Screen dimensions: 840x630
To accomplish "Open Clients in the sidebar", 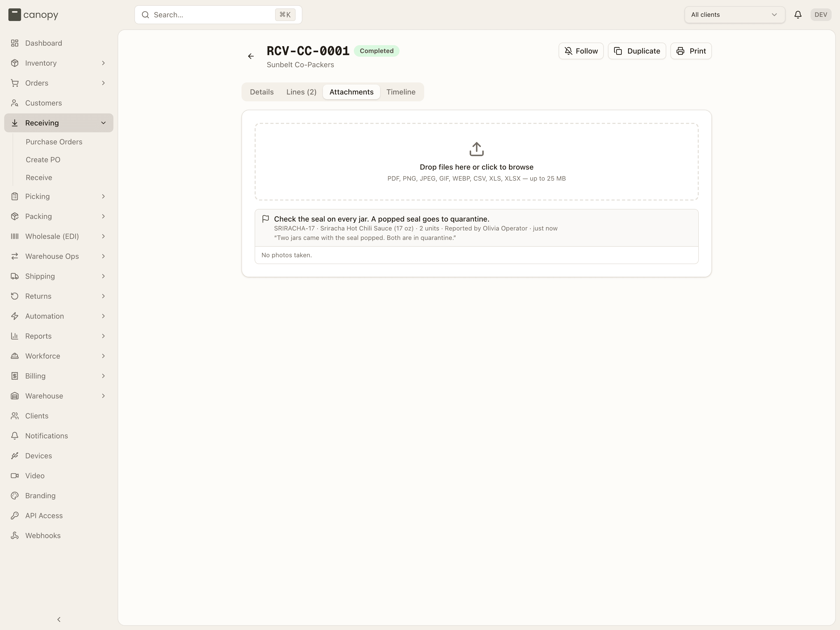I will click(x=59, y=416).
